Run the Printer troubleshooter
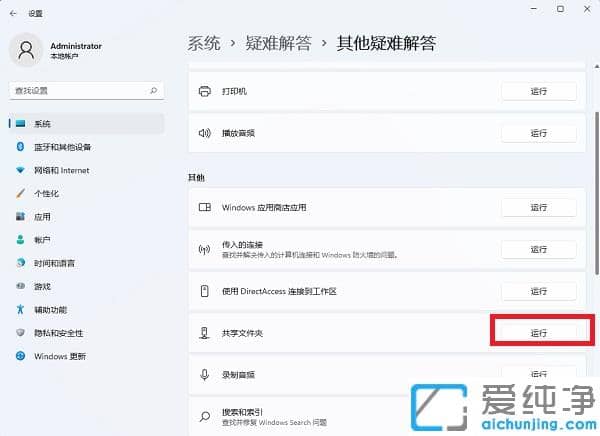This screenshot has width=600, height=436. click(x=538, y=91)
